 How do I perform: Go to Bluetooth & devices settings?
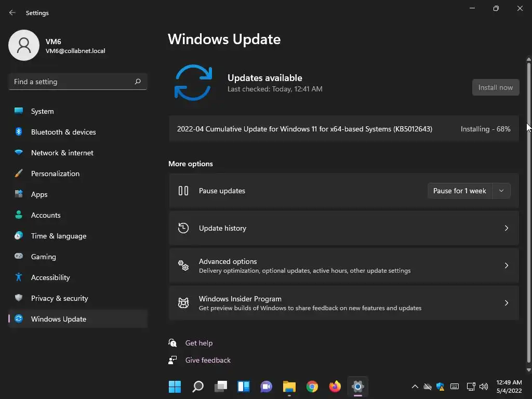[x=78, y=132]
